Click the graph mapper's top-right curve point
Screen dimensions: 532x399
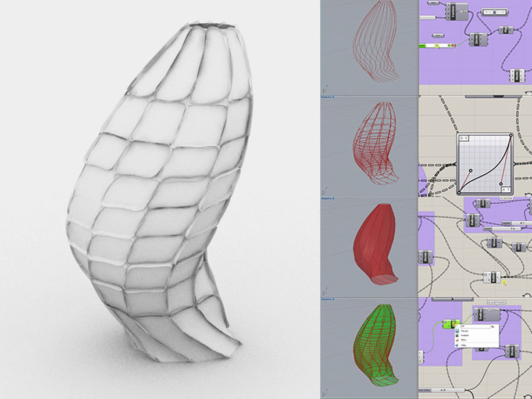pyautogui.click(x=510, y=136)
